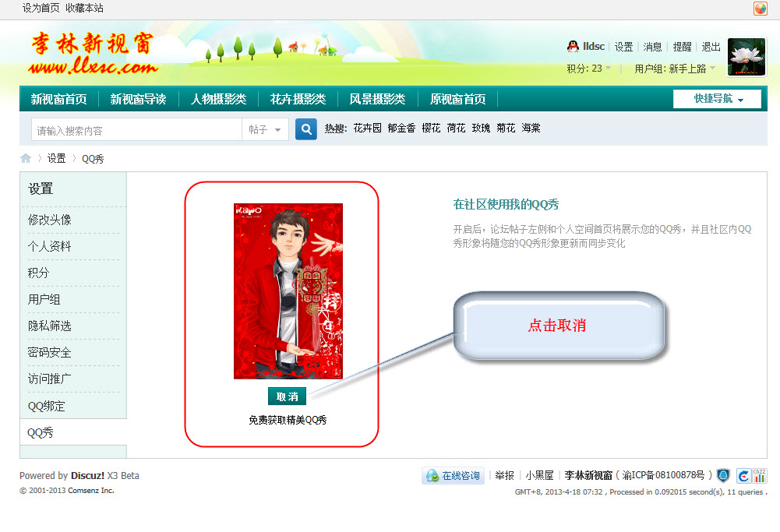Screen dimensions: 780x532
Task: Click the QQ show character image
Action: click(x=288, y=291)
